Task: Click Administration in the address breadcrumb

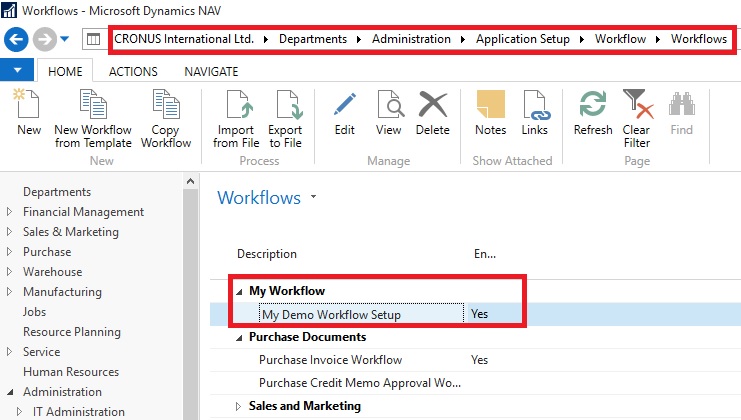Action: pos(411,39)
